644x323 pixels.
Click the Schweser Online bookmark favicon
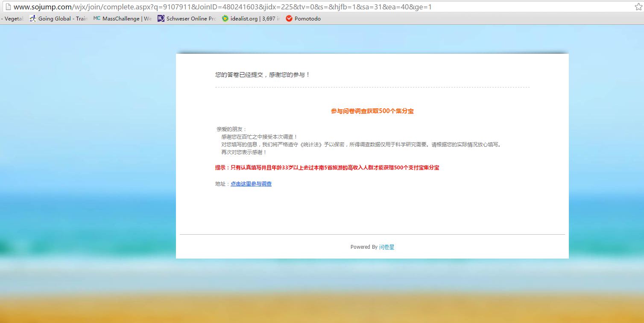[161, 18]
